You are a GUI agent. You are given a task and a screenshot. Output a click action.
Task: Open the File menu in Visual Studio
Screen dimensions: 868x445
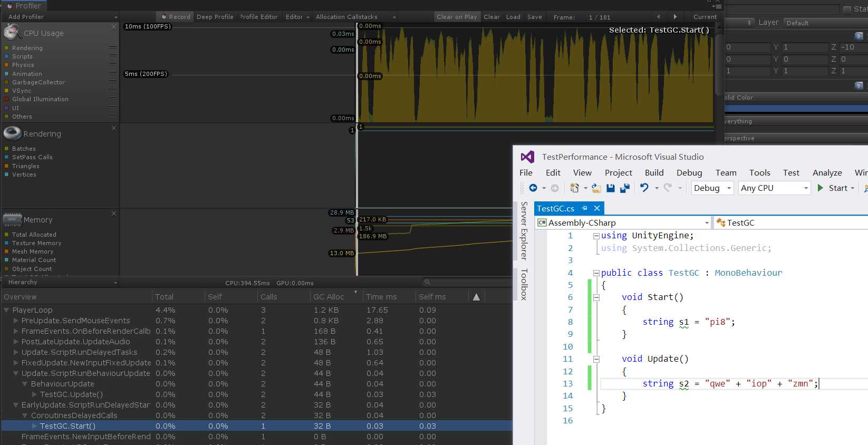coord(526,172)
